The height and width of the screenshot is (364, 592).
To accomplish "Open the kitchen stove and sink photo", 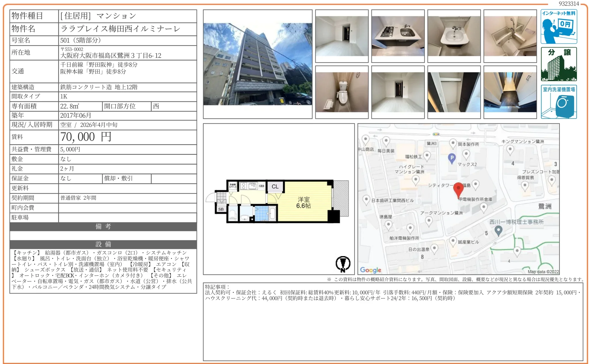I will 398,36.
